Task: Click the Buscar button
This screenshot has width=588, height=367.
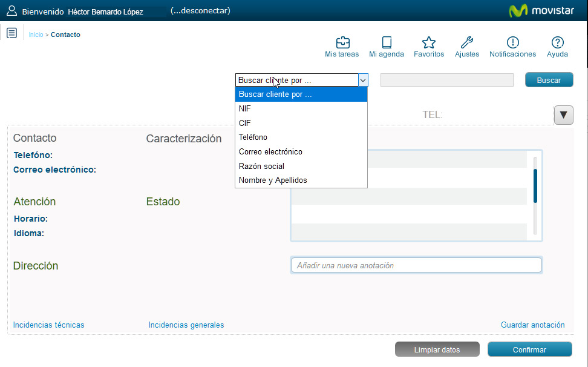Action: [x=549, y=79]
